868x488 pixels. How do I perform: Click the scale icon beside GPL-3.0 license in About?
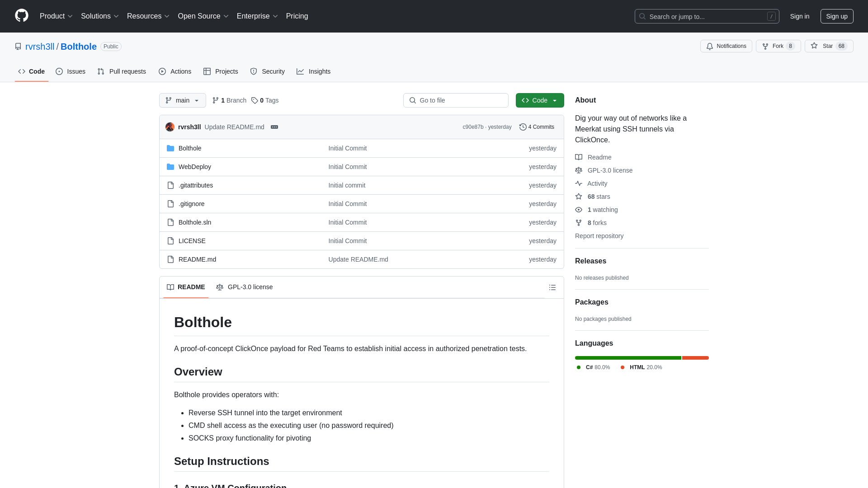[x=579, y=170]
